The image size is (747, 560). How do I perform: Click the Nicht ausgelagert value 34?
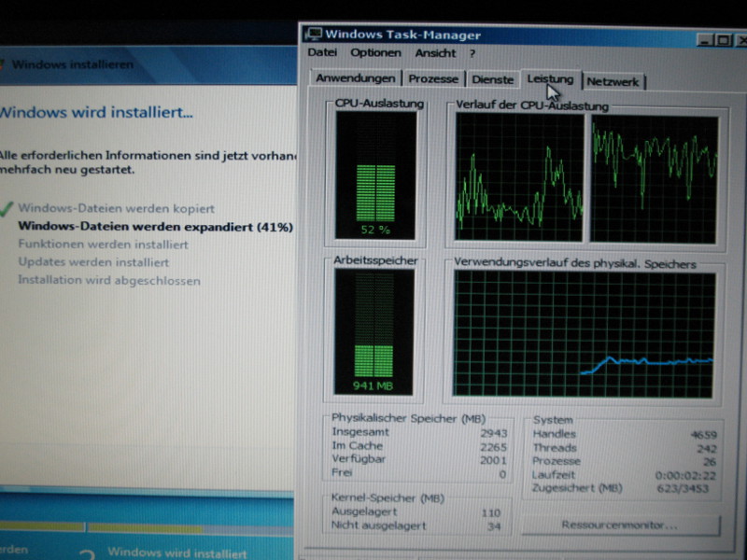(x=494, y=526)
